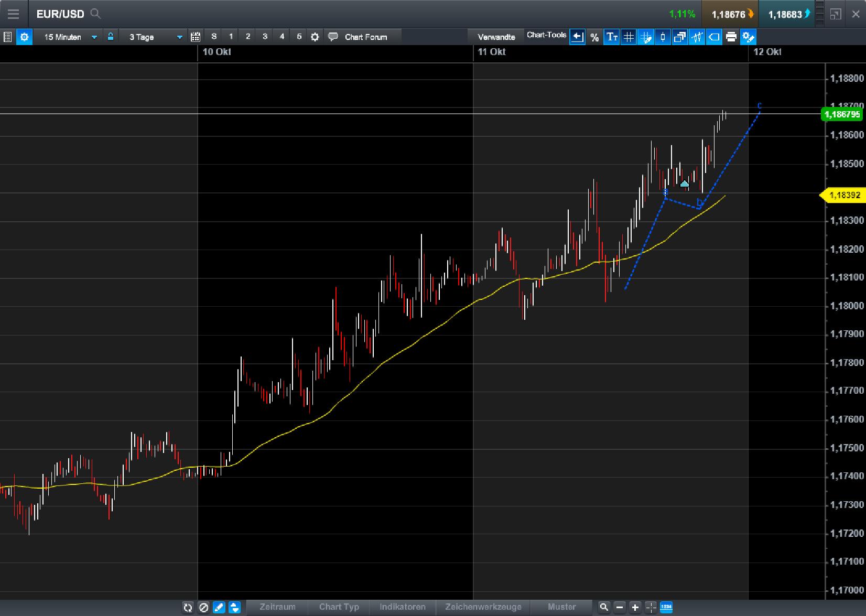Toggle the chart grid display
The image size is (866, 616).
point(629,37)
